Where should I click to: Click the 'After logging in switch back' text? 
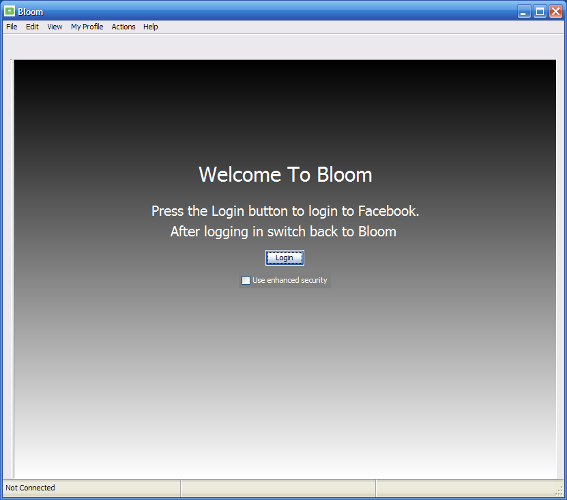(284, 232)
